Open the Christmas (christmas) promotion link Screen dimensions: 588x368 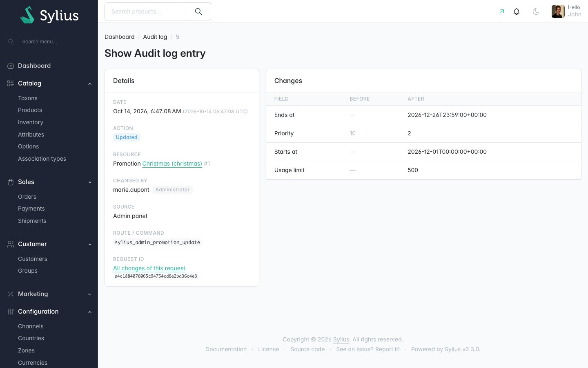click(172, 164)
